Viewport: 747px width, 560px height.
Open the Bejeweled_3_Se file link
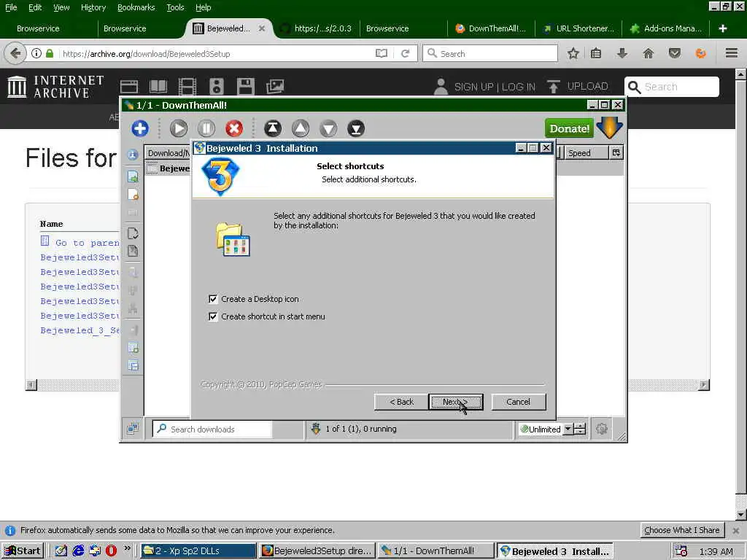point(80,330)
